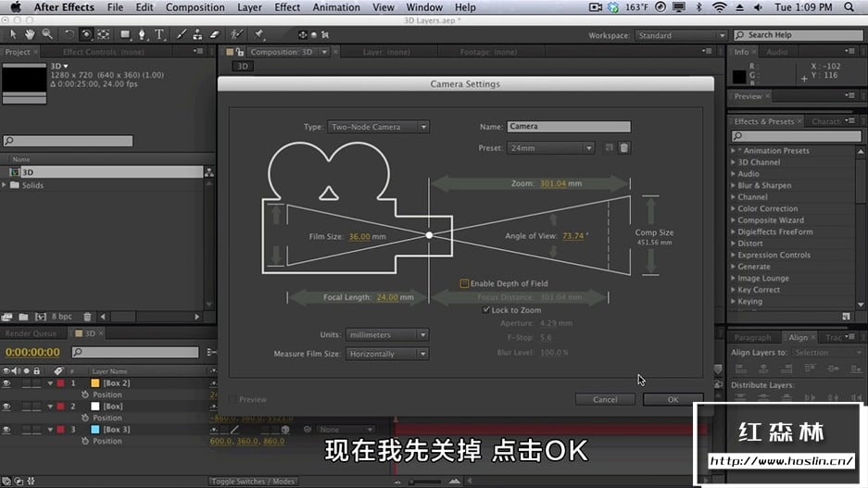Click the composition lock icon in viewer tab

coord(240,52)
